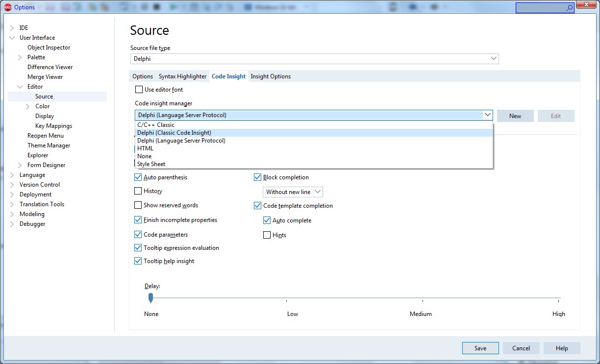Viewport: 600px width, 364px height.
Task: Select the Code Insight tab
Action: 229,76
